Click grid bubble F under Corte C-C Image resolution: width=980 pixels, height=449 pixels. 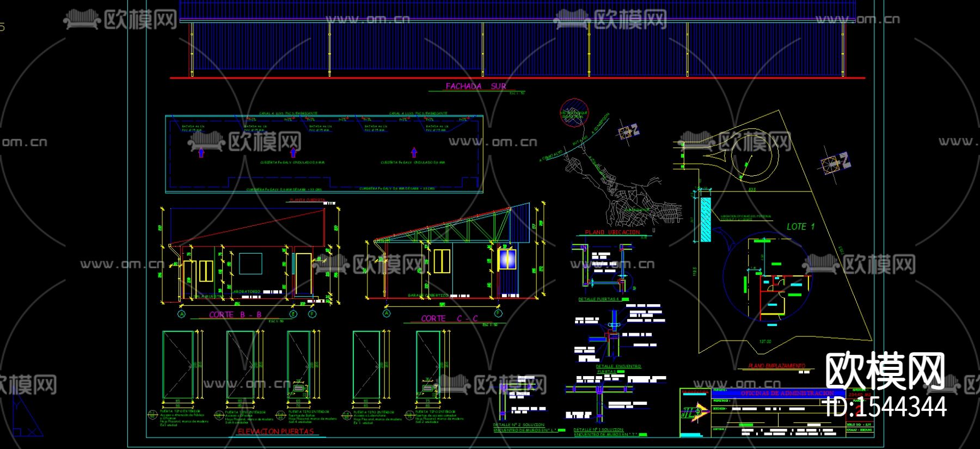498,314
